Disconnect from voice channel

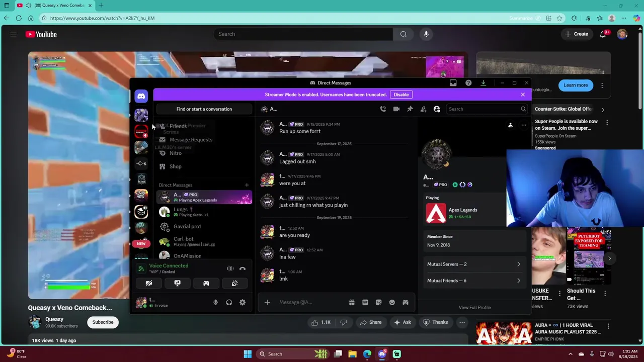(243, 269)
